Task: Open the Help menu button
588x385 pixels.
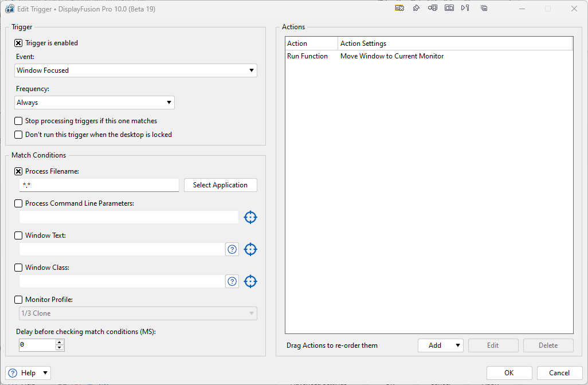Action: [28, 373]
